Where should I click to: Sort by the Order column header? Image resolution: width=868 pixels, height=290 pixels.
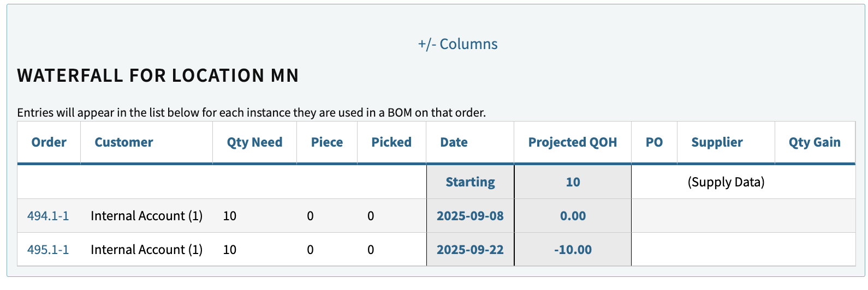(x=49, y=142)
